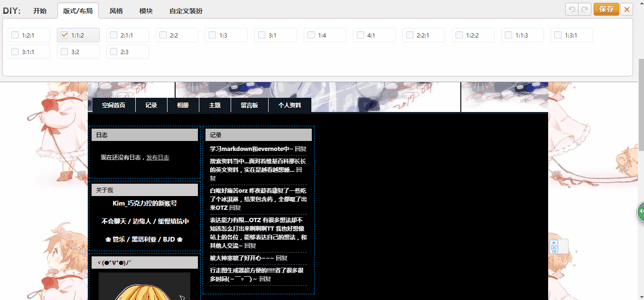The height and width of the screenshot is (300, 644).
Task: Click the 关于我 module header
Action: [x=145, y=190]
